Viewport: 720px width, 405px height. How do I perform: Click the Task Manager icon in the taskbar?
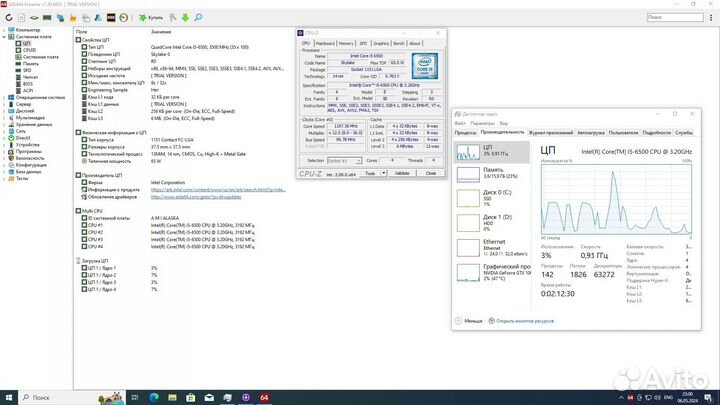click(227, 397)
